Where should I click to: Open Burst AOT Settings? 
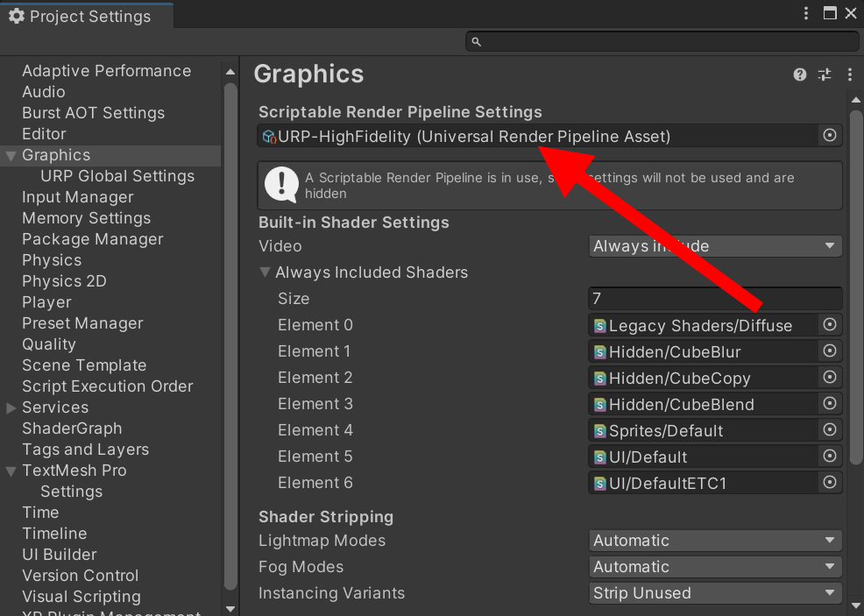[93, 113]
